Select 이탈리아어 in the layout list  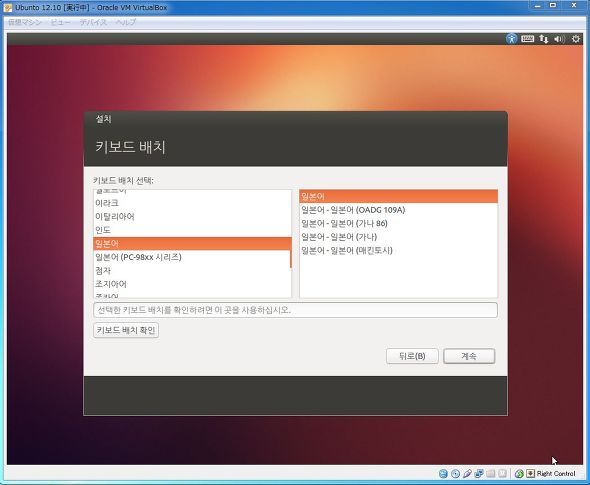[x=192, y=217]
